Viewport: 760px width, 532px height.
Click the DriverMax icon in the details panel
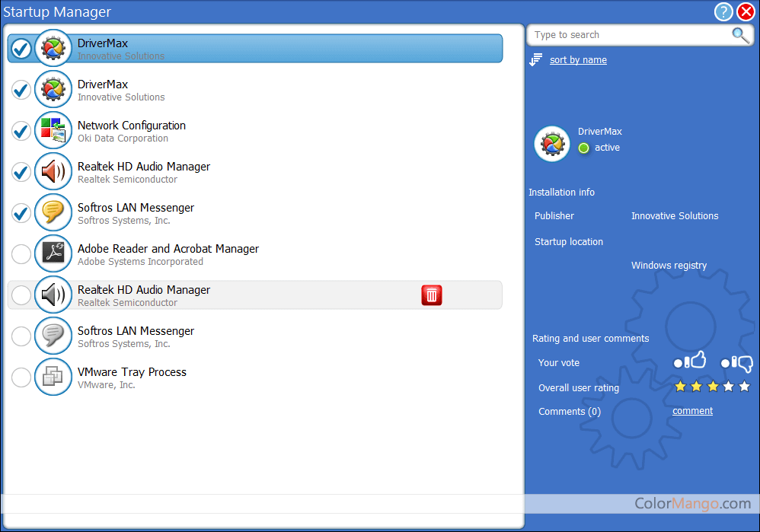pyautogui.click(x=551, y=143)
